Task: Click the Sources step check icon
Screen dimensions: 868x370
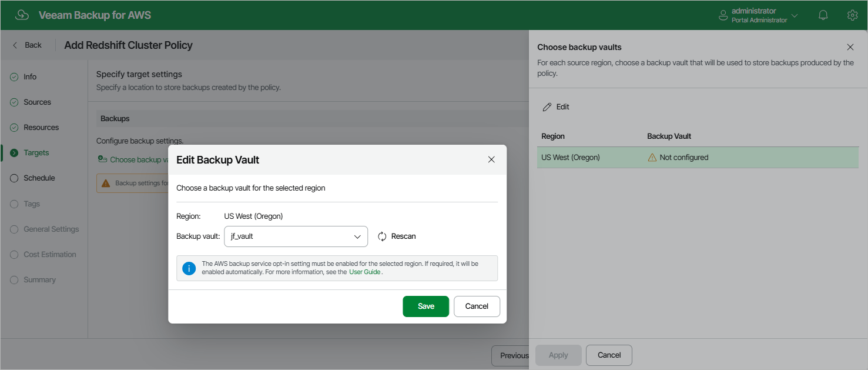Action: [x=14, y=102]
